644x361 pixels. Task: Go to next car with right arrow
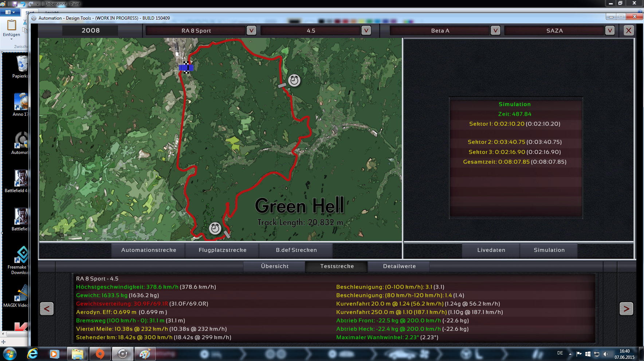tap(626, 309)
